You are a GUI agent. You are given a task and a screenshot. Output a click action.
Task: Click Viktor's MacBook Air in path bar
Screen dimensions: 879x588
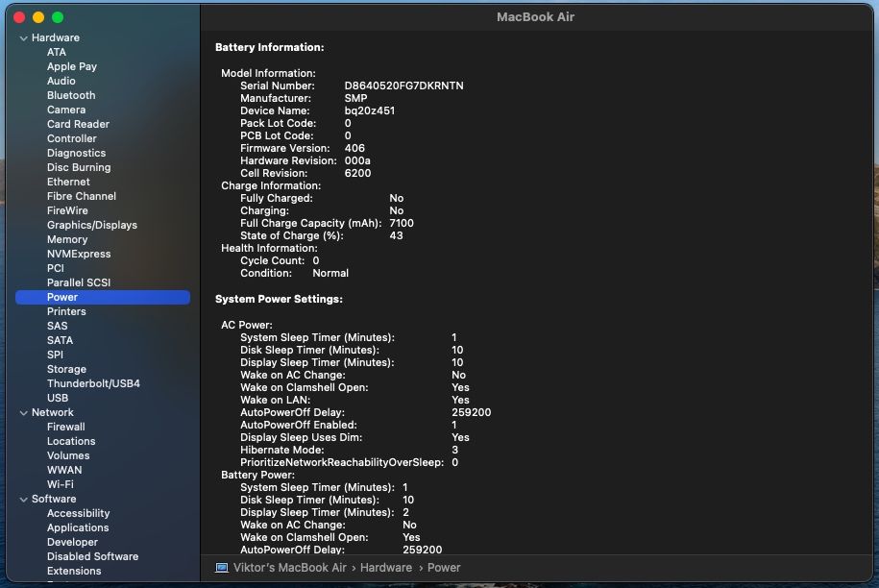coord(289,567)
